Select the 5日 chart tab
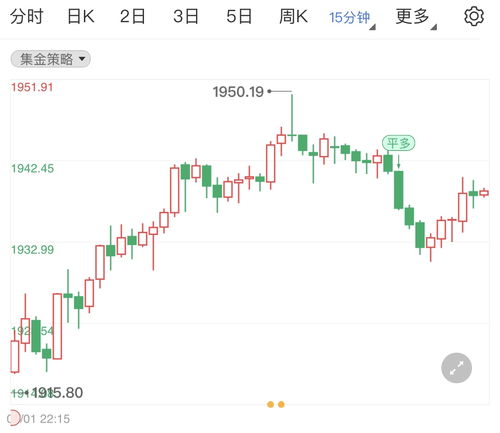 (x=239, y=16)
